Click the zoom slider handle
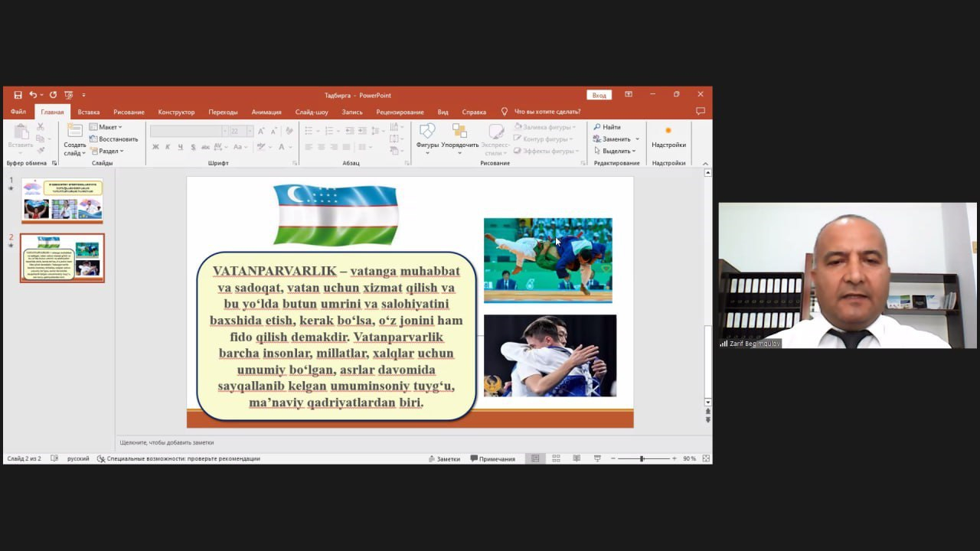 click(x=642, y=458)
